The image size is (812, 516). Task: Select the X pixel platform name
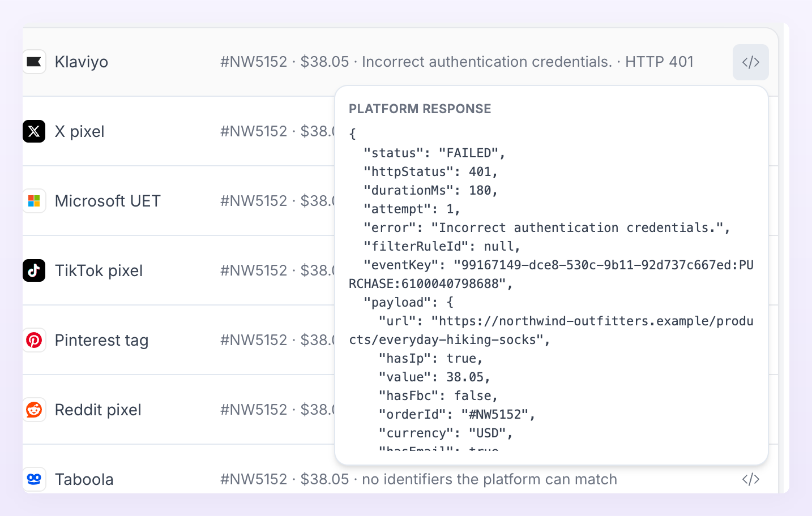[80, 131]
